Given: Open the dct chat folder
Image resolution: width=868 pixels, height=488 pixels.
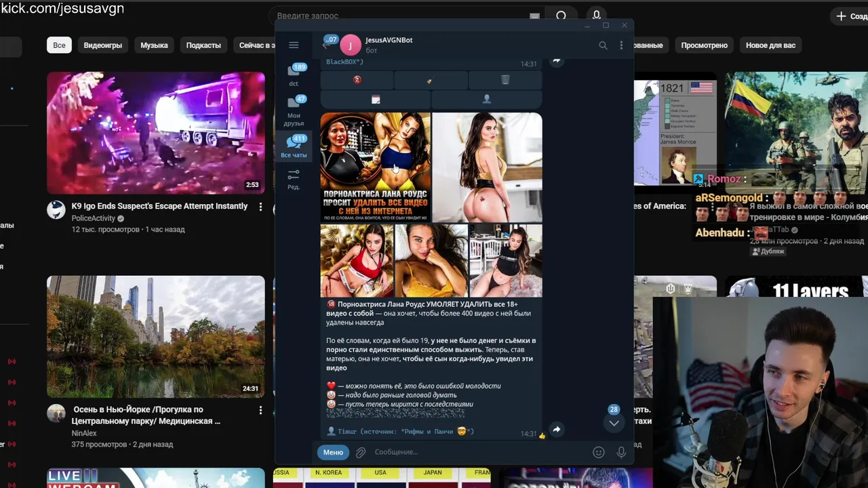Looking at the screenshot, I should click(294, 75).
